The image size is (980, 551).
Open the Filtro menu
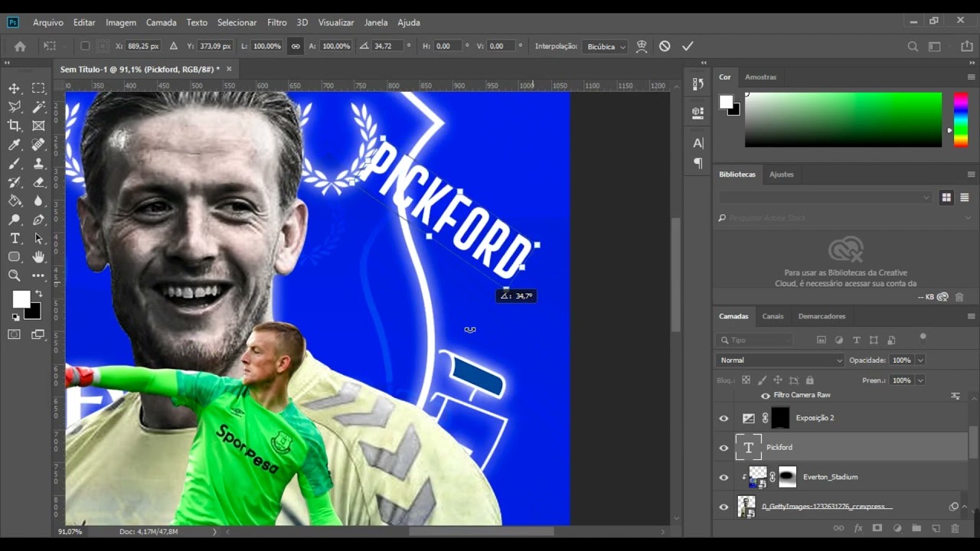coord(277,22)
